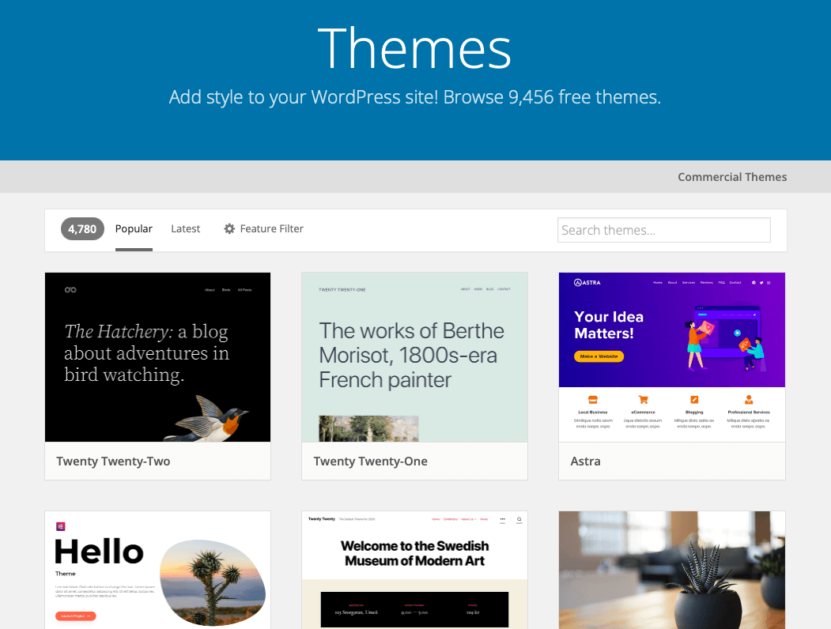Click the infinity logo in Twenty Twenty-Two preview
This screenshot has width=831, height=629.
tap(70, 290)
